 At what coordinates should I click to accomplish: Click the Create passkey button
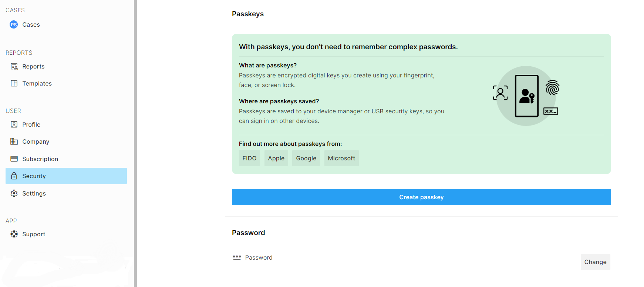(x=421, y=197)
